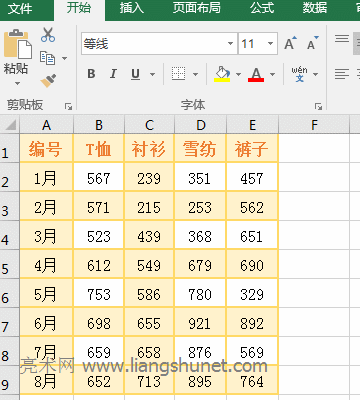Click cell with value 764

[252, 380]
